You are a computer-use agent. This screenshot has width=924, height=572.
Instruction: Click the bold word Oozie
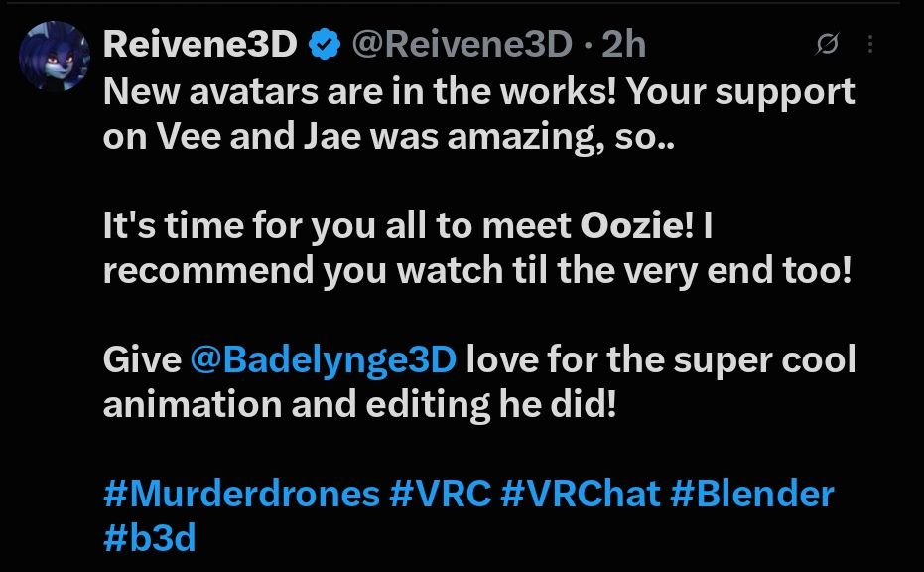pyautogui.click(x=631, y=225)
